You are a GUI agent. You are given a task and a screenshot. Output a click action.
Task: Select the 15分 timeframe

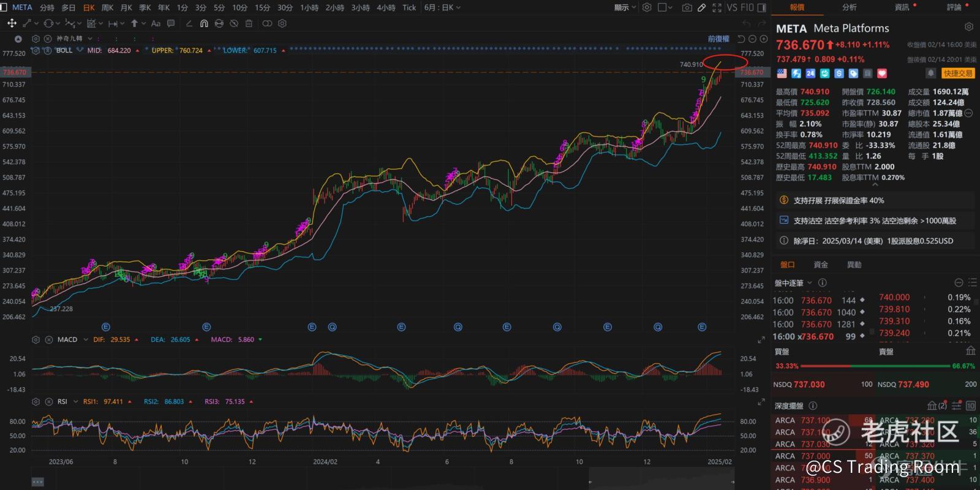pos(262,7)
